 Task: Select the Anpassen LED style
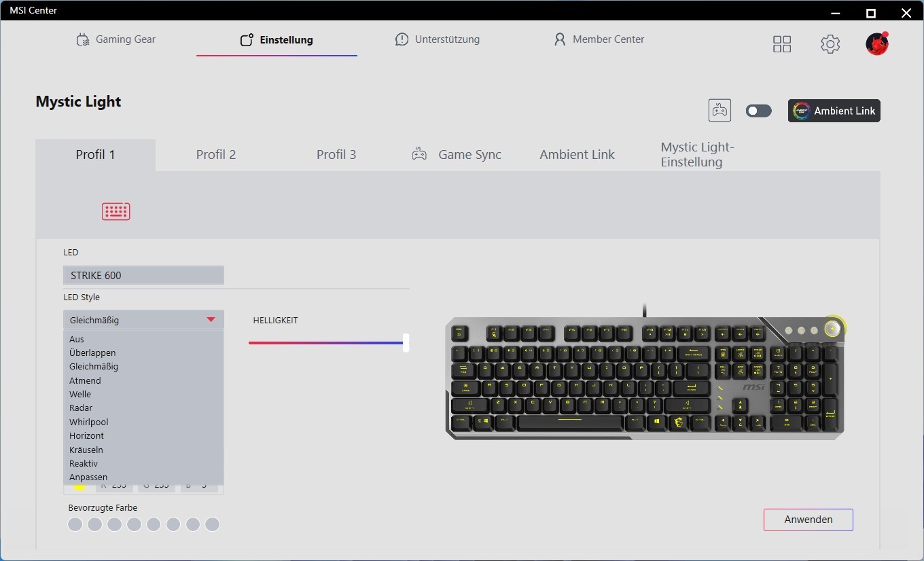(x=143, y=477)
